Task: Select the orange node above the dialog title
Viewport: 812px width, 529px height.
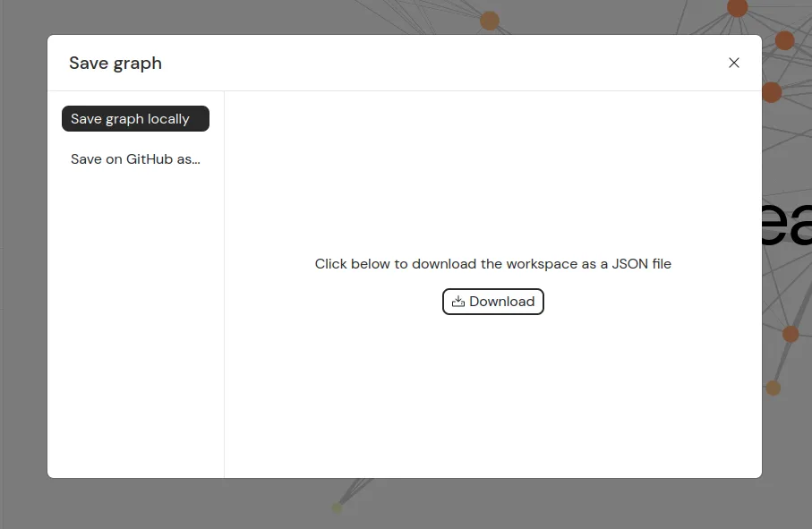Action: pyautogui.click(x=490, y=21)
